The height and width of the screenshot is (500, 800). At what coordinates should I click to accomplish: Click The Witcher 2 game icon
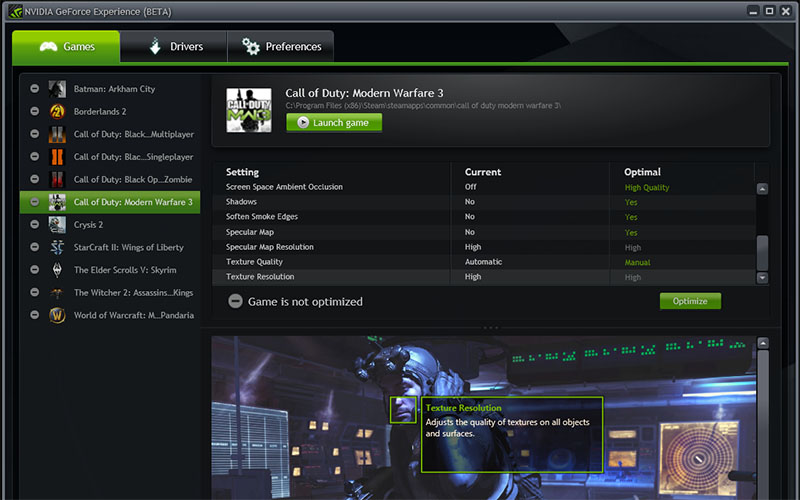57,292
